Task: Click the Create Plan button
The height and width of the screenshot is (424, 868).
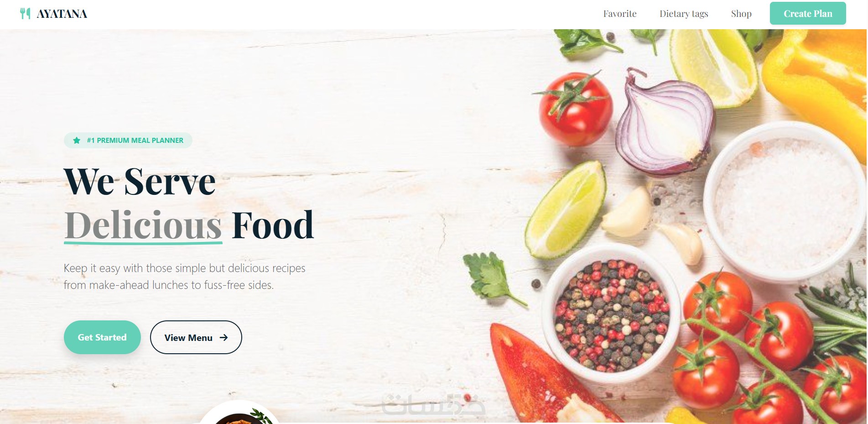Action: pos(808,13)
